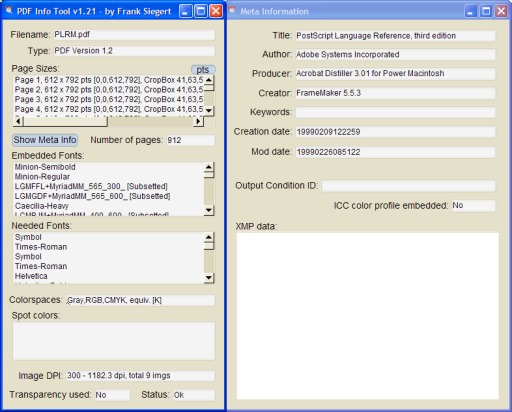Click the Status field showing Ok
512x412 pixels.
coord(194,395)
